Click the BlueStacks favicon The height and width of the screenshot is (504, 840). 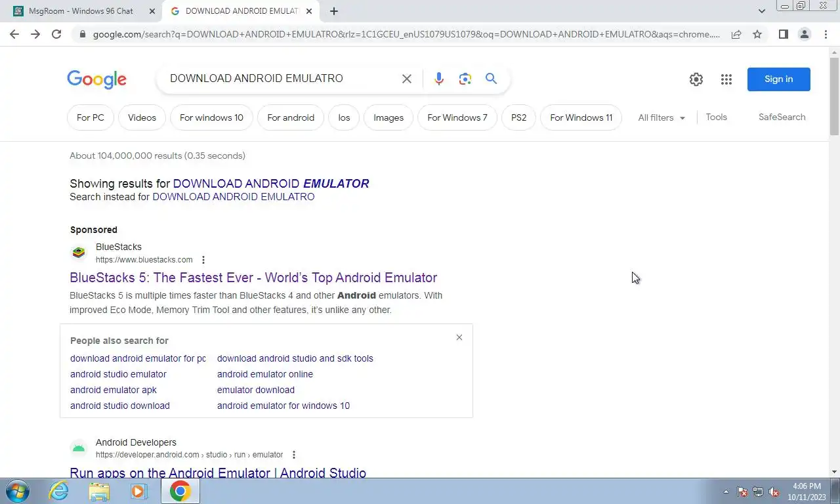pyautogui.click(x=79, y=253)
